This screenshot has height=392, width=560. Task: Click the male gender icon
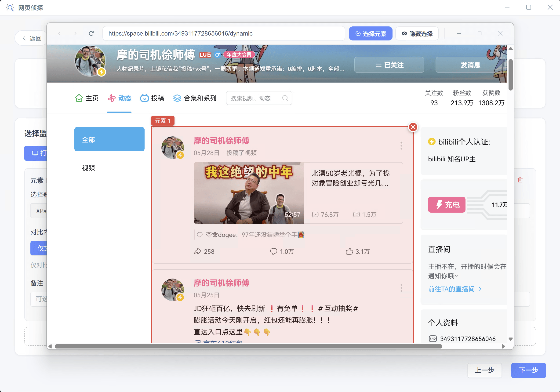pos(217,55)
